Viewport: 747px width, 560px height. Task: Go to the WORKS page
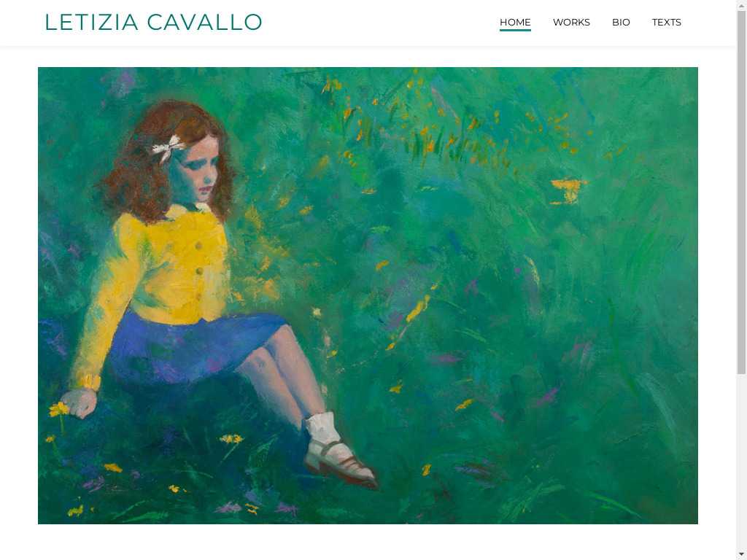(x=571, y=23)
